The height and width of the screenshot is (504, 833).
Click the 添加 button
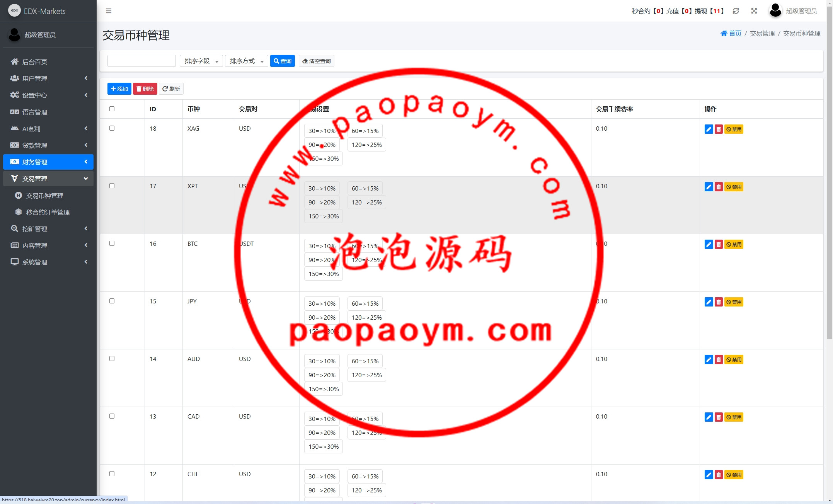[119, 89]
